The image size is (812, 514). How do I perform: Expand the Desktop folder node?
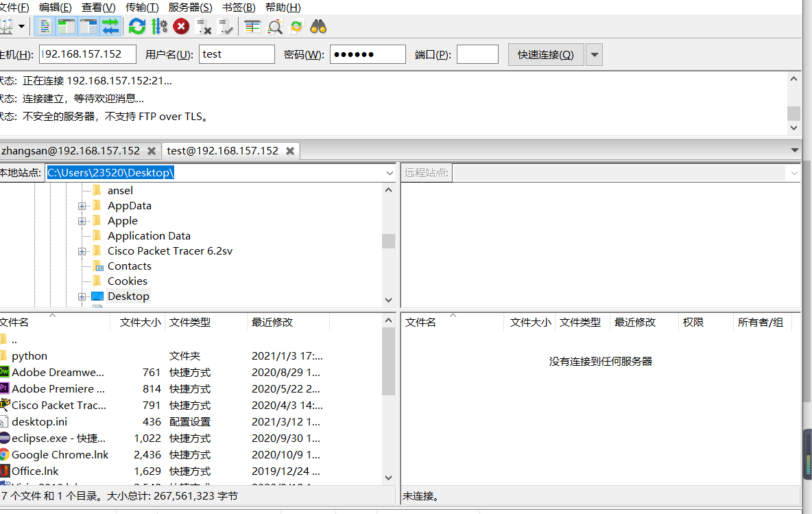point(82,297)
